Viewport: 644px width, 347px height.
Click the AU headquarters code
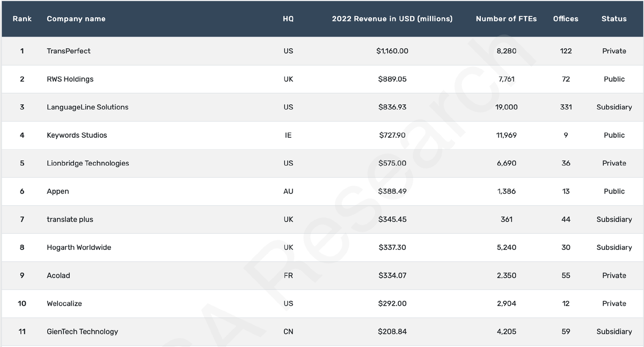(288, 191)
